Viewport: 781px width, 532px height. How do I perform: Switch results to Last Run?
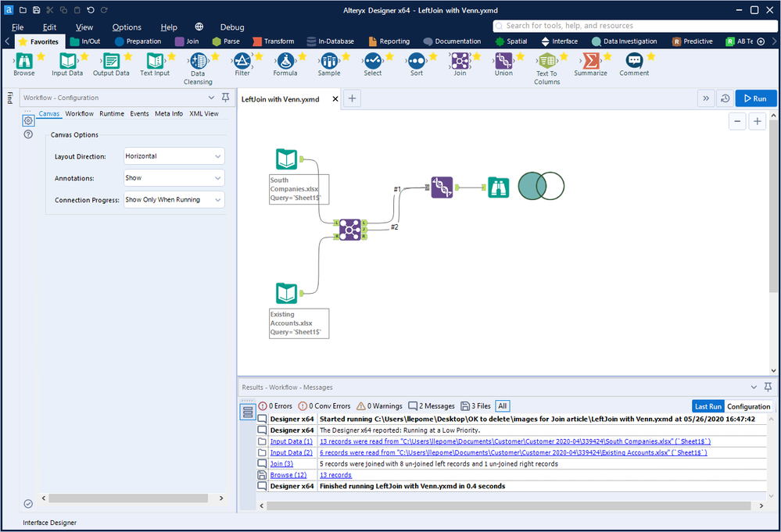708,406
